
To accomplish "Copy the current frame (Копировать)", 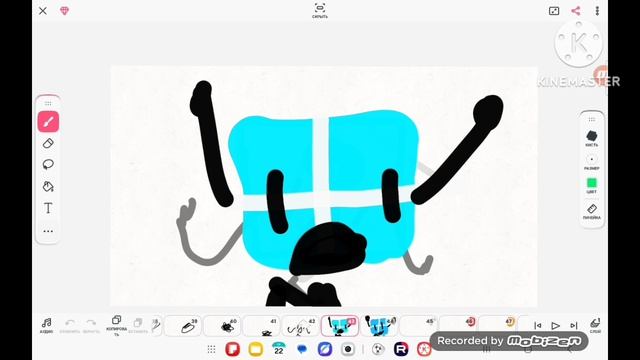I will [116, 325].
